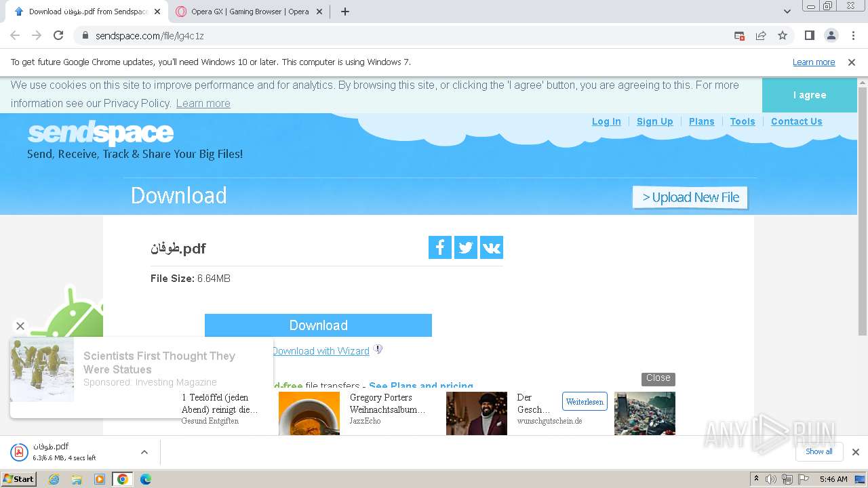Open the Plans menu link
The image size is (868, 488).
[x=701, y=121]
